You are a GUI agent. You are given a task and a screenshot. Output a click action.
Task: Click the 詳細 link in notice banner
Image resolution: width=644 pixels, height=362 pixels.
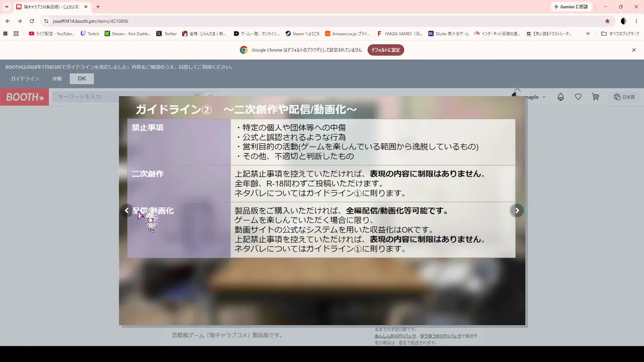click(x=57, y=79)
